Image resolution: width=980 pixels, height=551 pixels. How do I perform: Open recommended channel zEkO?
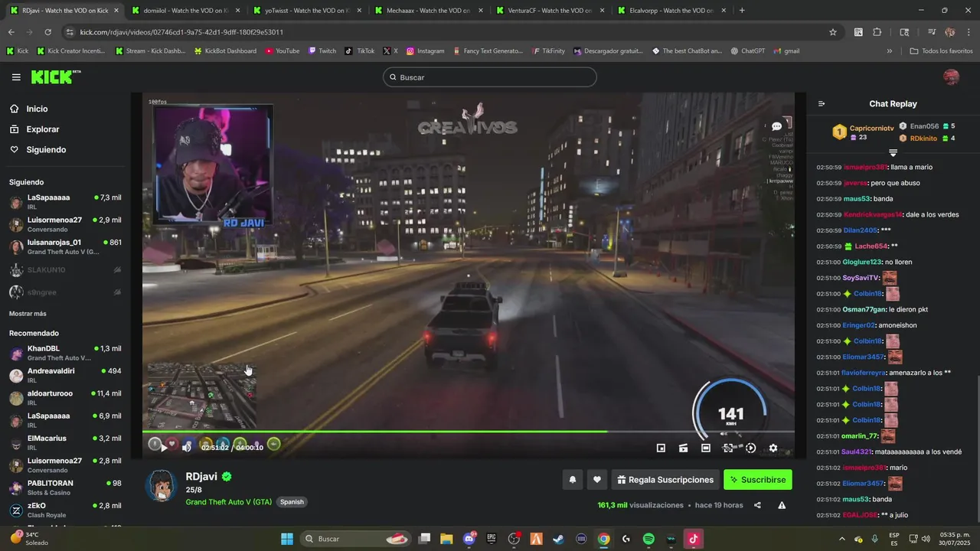pyautogui.click(x=65, y=510)
